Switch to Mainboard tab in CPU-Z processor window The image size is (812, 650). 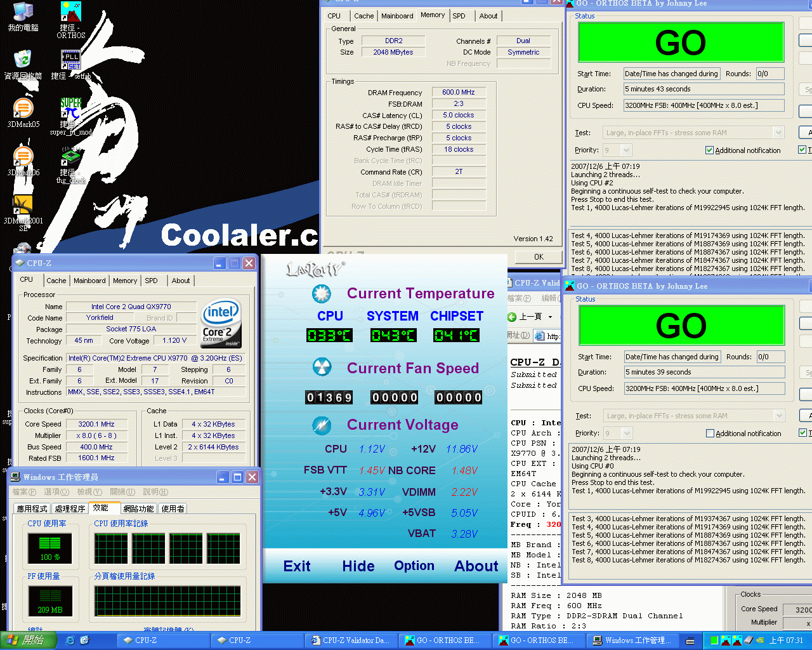tap(89, 281)
